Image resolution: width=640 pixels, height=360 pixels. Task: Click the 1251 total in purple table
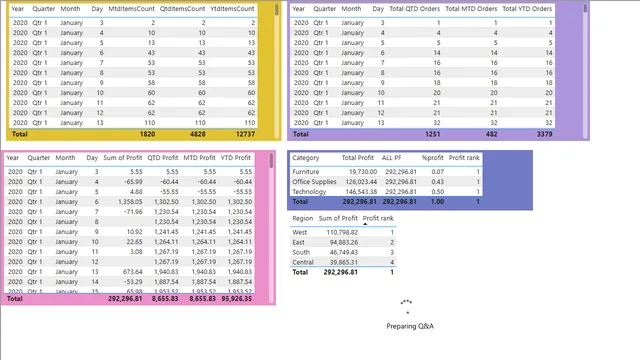click(432, 134)
